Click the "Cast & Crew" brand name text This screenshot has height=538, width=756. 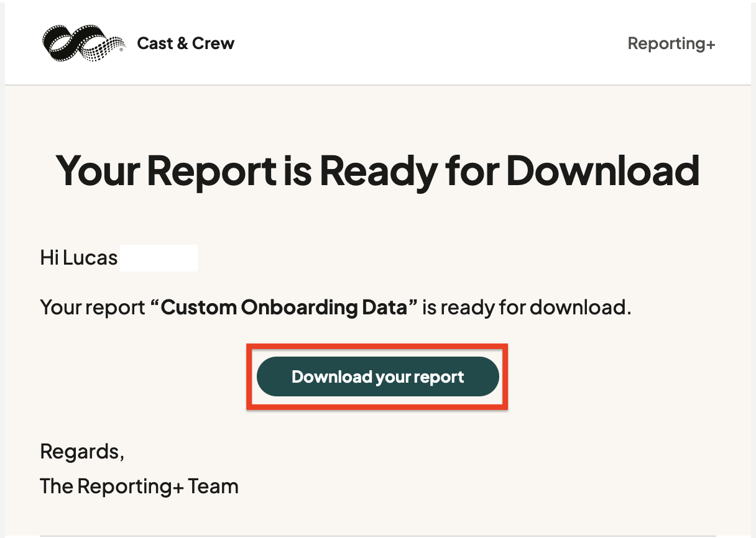click(x=186, y=43)
